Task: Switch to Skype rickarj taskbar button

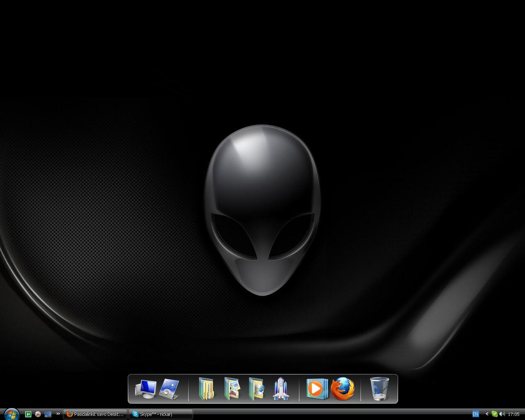Action: tap(161, 414)
